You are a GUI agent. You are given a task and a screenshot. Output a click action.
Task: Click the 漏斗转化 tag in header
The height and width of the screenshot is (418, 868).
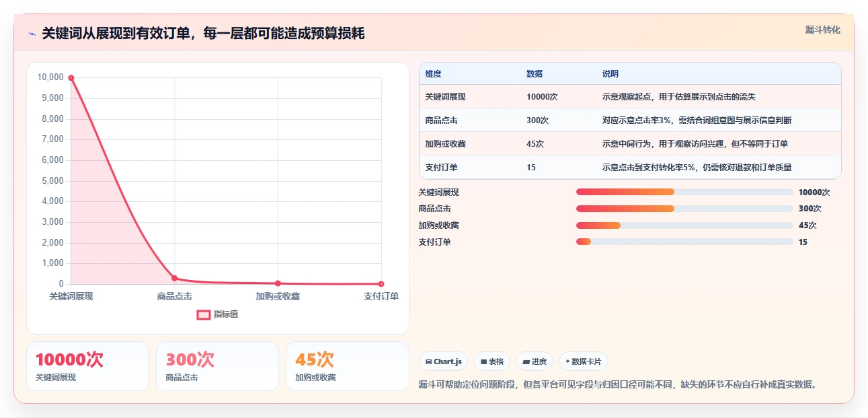[x=823, y=30]
